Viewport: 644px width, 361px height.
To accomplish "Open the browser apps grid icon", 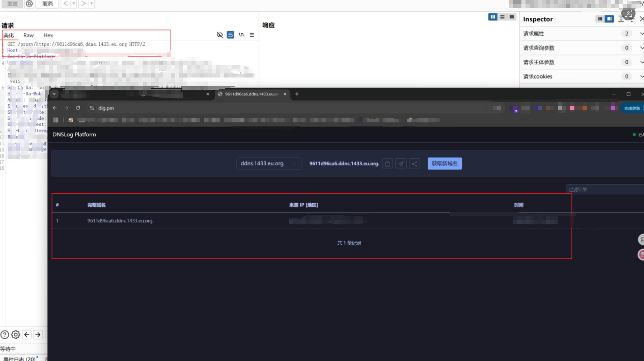I will [56, 120].
